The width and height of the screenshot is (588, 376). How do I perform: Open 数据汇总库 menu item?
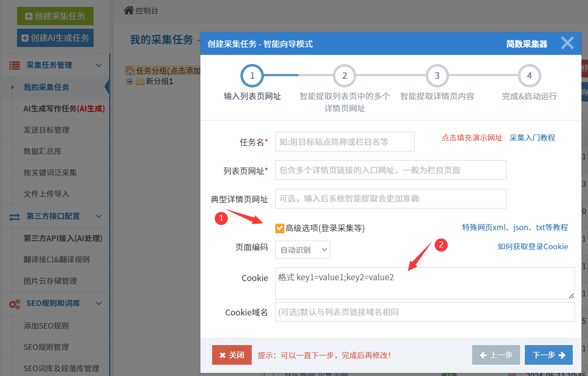pyautogui.click(x=42, y=151)
